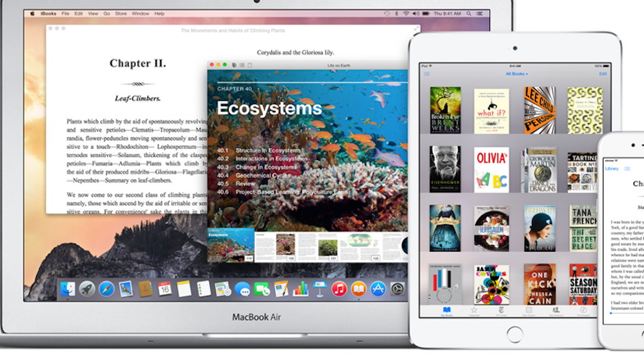Open section 40.3 Change in Ecosystems

[x=257, y=167]
